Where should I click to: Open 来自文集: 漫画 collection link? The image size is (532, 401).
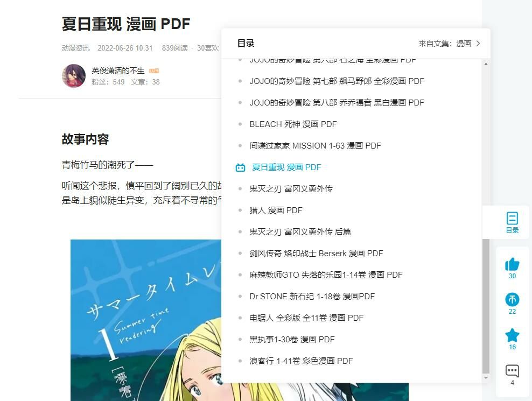(445, 44)
